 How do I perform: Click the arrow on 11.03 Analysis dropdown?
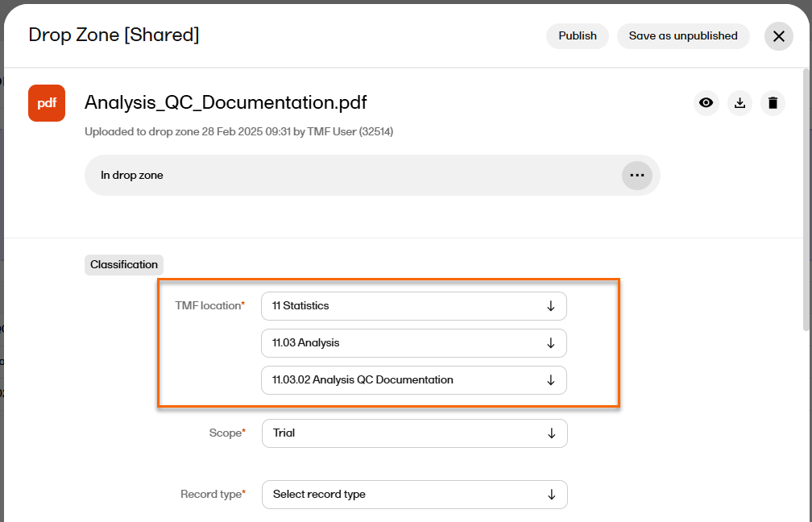(x=551, y=343)
